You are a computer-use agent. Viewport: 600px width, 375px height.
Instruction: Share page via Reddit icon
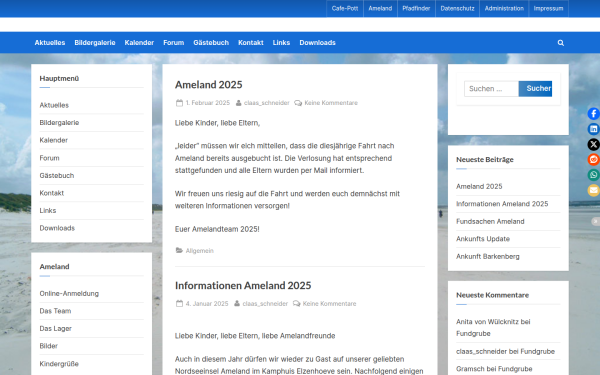pyautogui.click(x=593, y=160)
